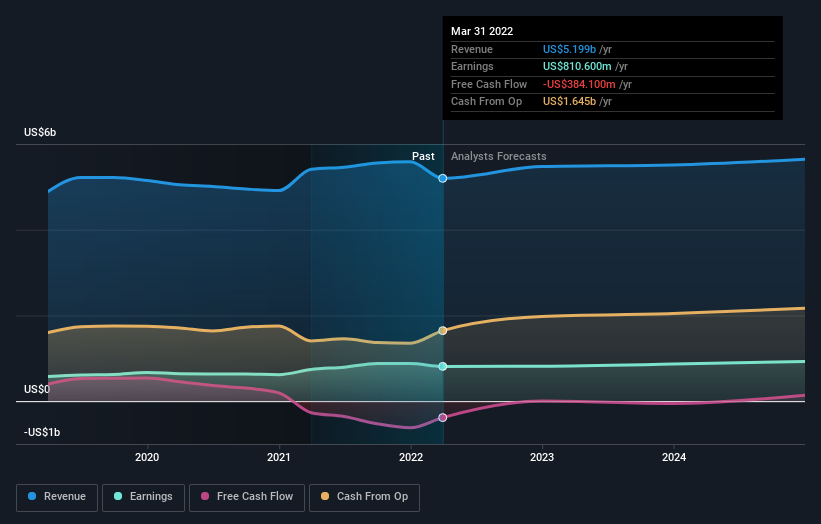Toggle the Revenue legend button
The width and height of the screenshot is (821, 524).
57,497
